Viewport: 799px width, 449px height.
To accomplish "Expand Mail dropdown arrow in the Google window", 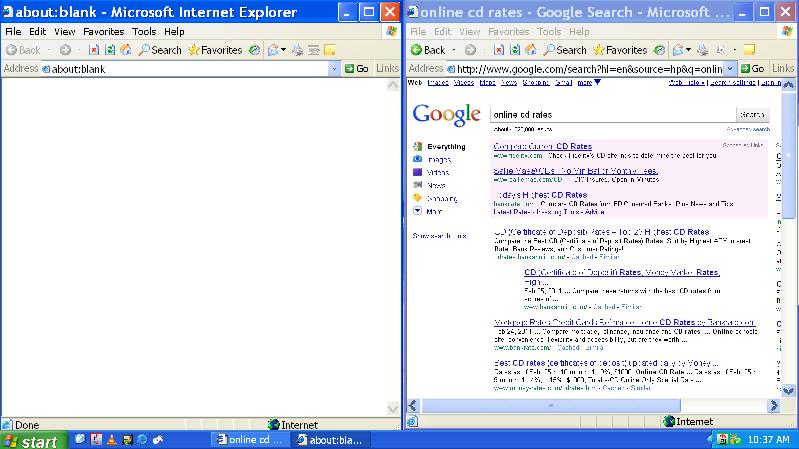I will click(688, 50).
